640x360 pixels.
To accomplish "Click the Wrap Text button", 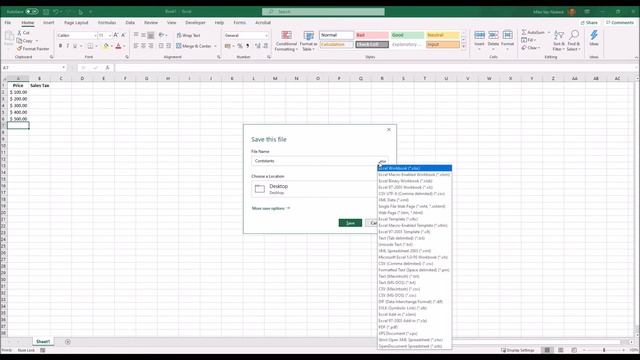I will (189, 36).
